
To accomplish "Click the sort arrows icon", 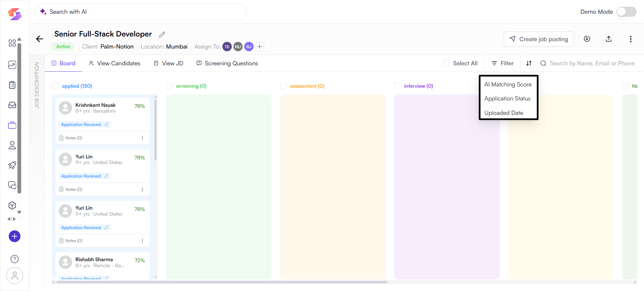I will pyautogui.click(x=529, y=63).
